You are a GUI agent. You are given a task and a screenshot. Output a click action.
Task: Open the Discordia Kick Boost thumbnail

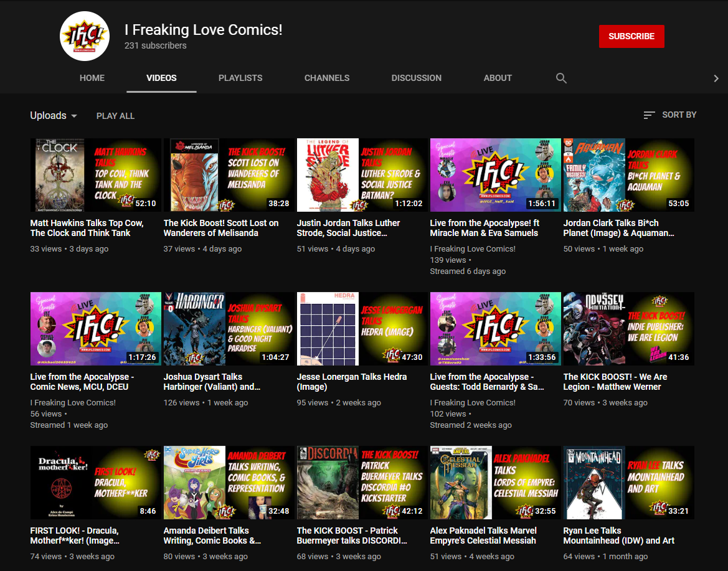tap(362, 483)
